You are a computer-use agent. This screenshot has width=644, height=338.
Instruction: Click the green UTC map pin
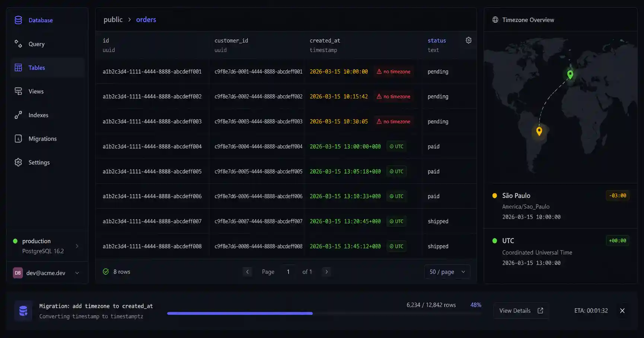click(570, 74)
